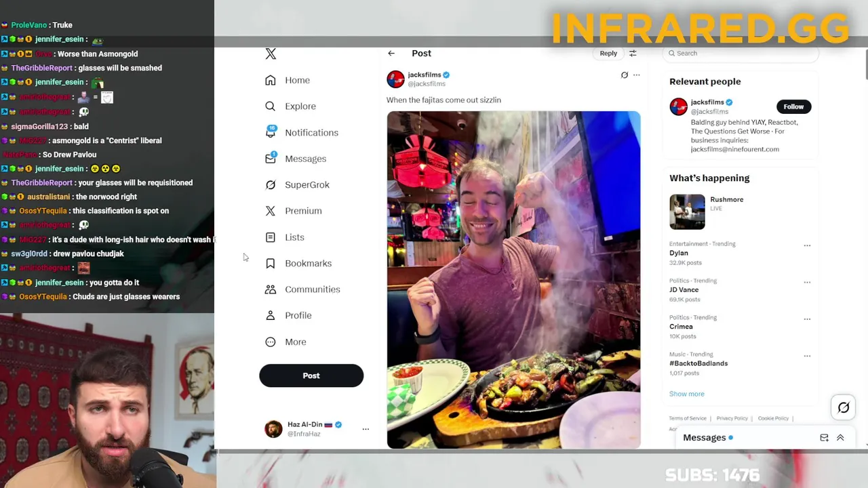Click jacksfilms name on the post
Screen dimensions: 868x488
pos(425,75)
